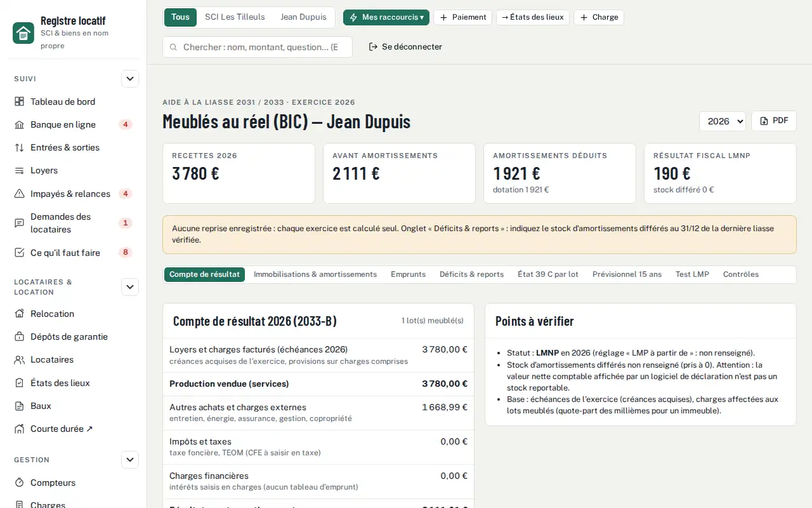The width and height of the screenshot is (812, 508).
Task: Click the magnifier icon in the search box
Action: (x=173, y=47)
